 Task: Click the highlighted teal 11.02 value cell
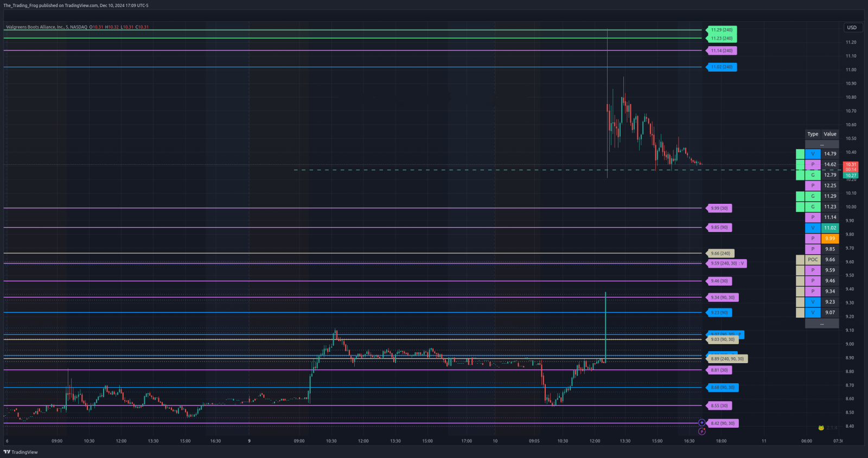830,228
